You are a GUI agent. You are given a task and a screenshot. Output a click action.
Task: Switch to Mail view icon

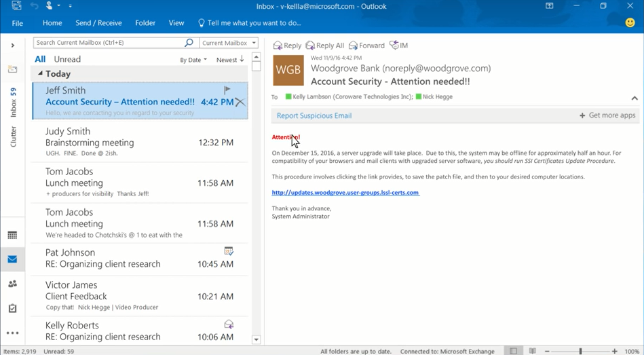point(12,259)
